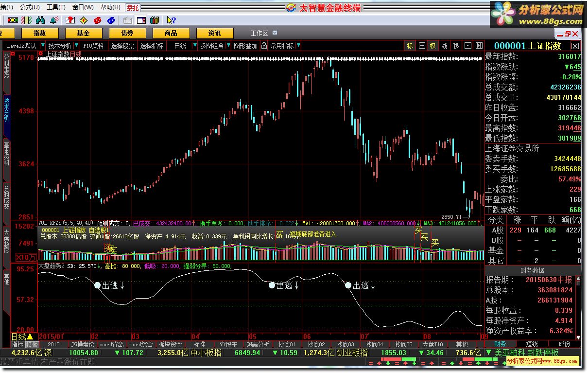Screen dimensions: 588x373
Task: Click the skip-to-end arrow chart icon
Action: tap(479, 46)
